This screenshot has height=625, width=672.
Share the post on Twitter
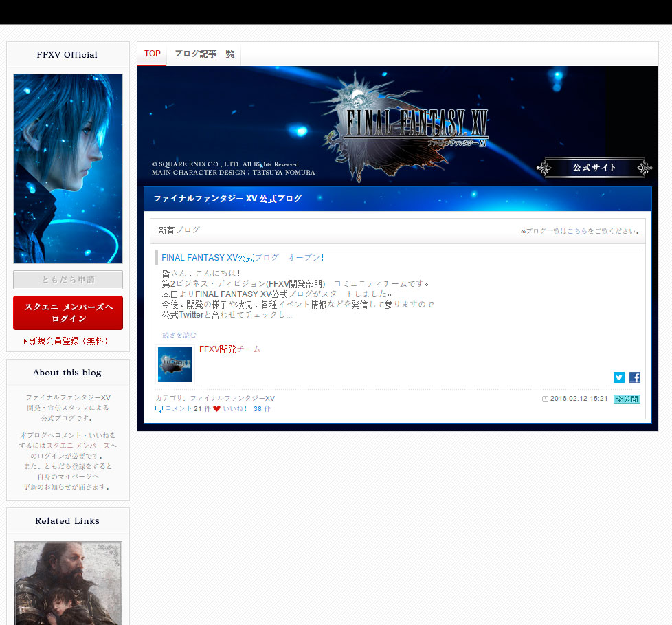pyautogui.click(x=618, y=377)
